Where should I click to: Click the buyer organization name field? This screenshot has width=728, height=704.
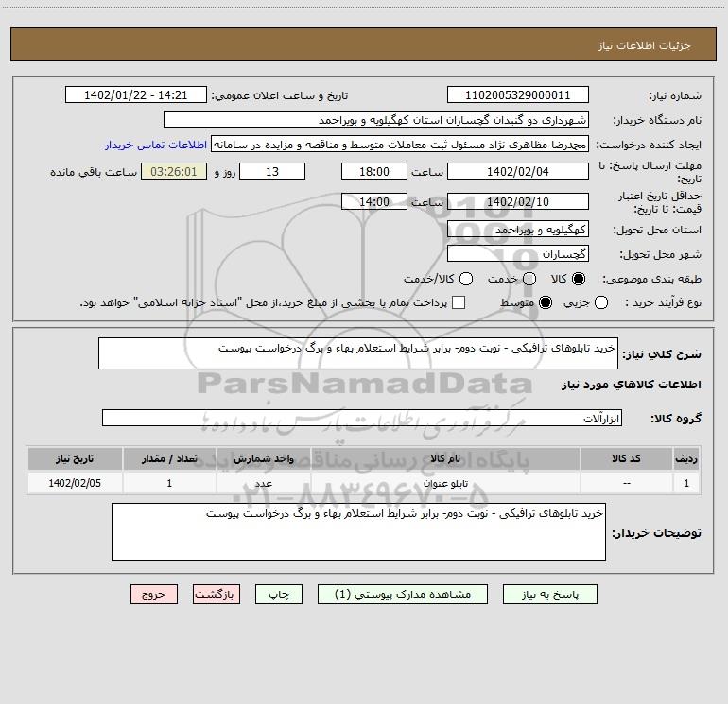coord(376,120)
